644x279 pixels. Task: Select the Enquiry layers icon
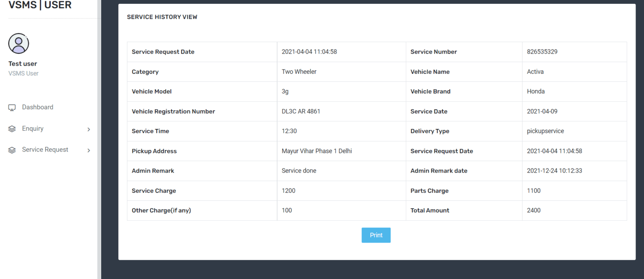[x=12, y=129]
